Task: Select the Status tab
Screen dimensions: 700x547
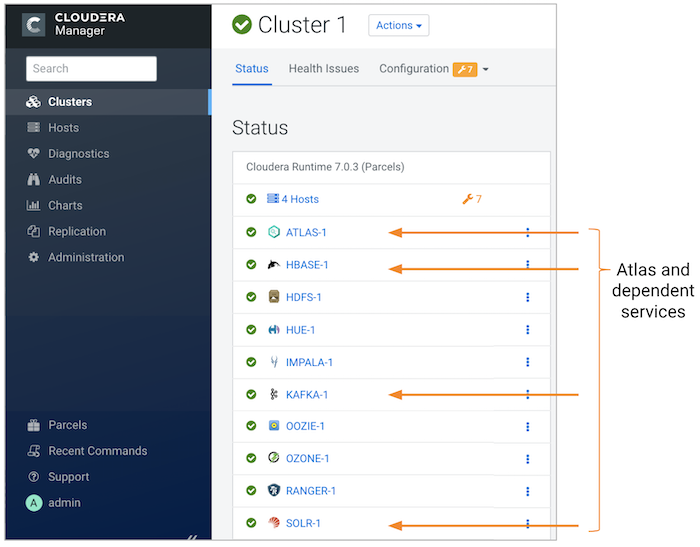Action: 252,69
